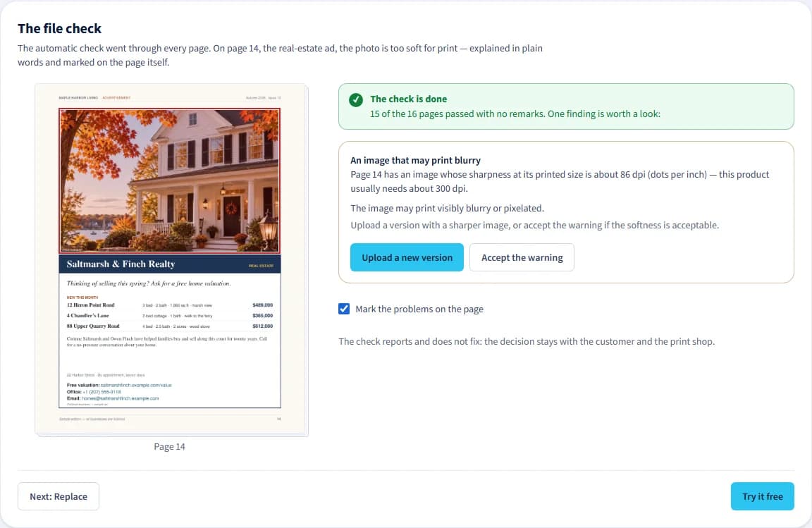Click the "Thinking of selling this spring?" tagline

149,283
